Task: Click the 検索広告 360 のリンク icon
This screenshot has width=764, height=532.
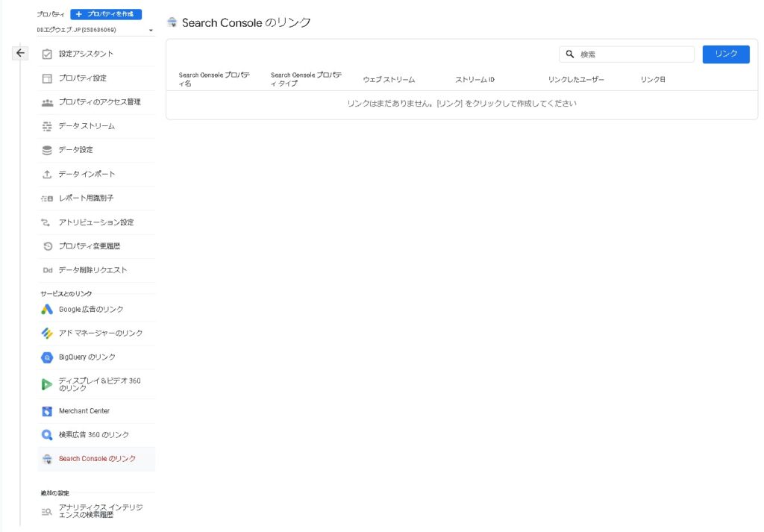Action: [x=47, y=435]
